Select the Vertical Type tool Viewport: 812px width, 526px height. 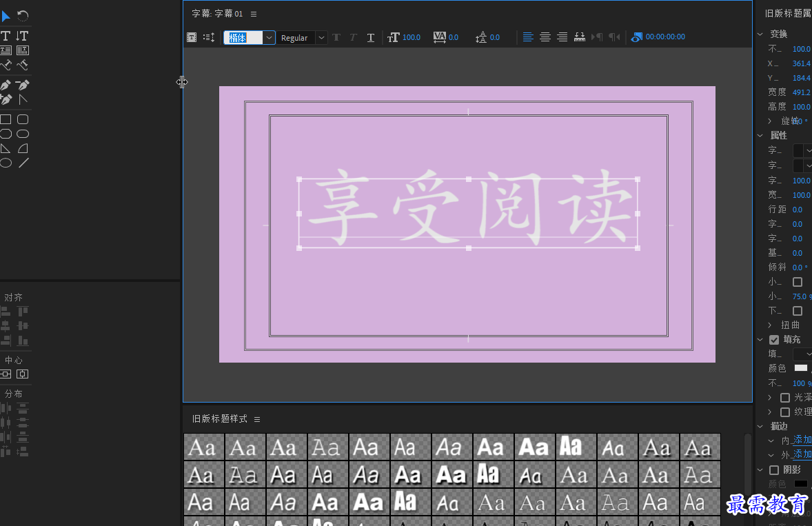click(22, 36)
